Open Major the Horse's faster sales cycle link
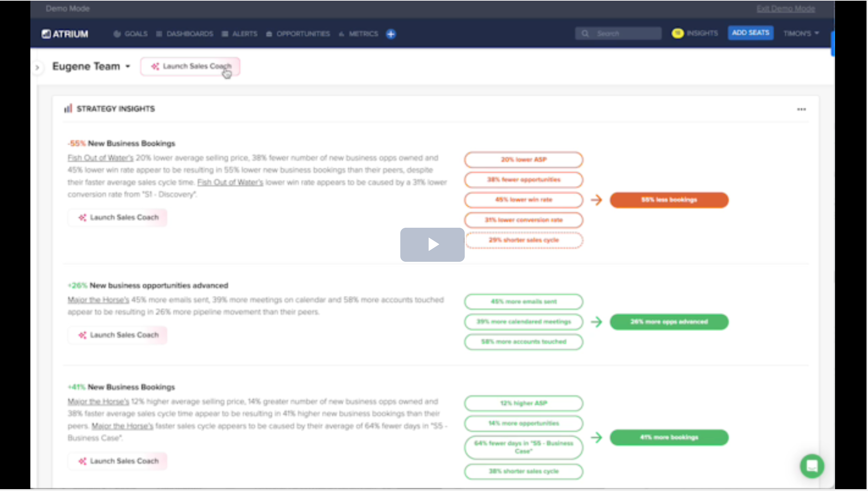 click(122, 426)
